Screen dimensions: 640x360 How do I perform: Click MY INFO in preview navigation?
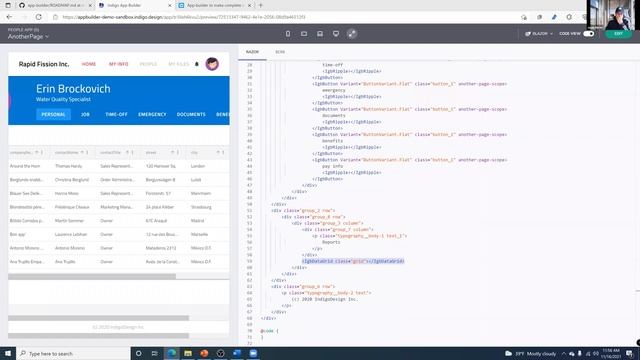coord(118,64)
